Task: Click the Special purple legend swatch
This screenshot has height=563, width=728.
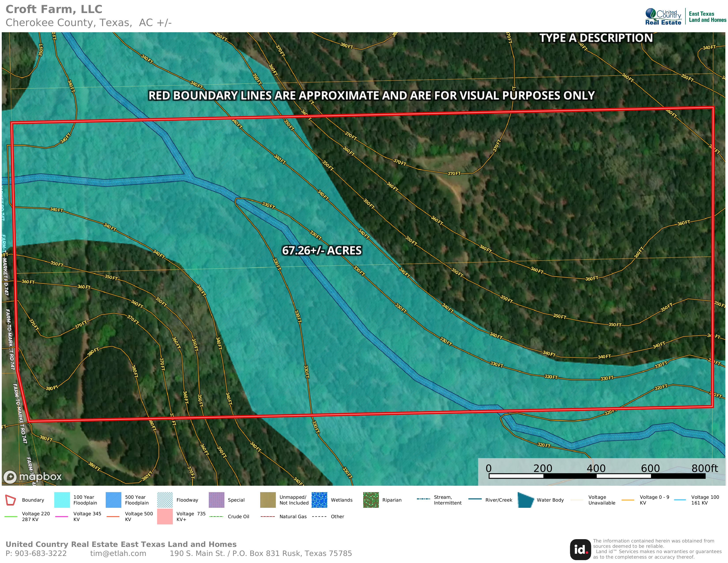Action: (x=216, y=500)
